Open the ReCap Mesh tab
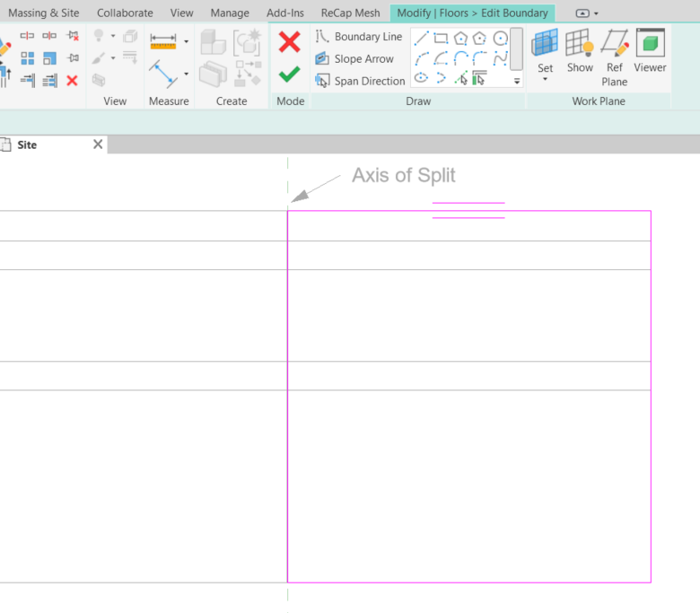 click(x=350, y=13)
